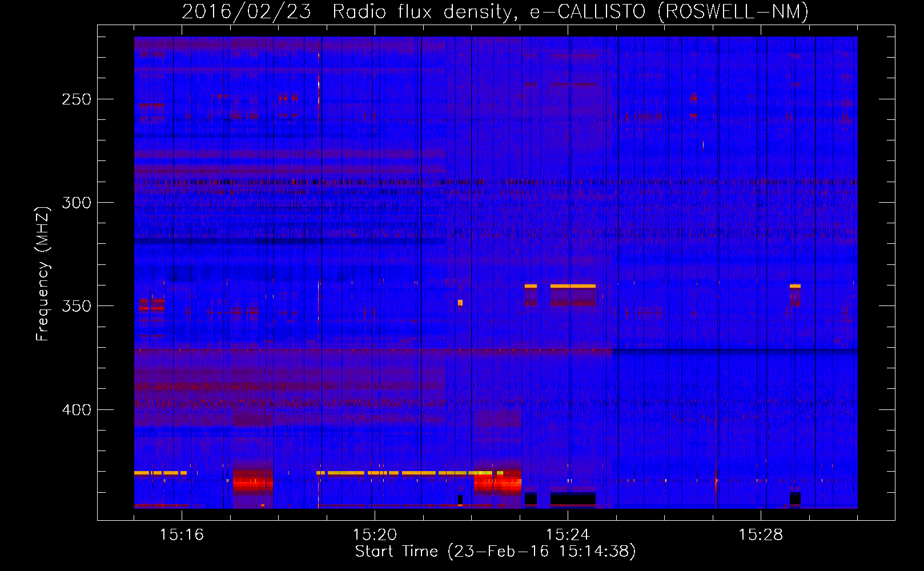The width and height of the screenshot is (924, 571).
Task: Click the 'Start Time (23-Feb-16 15:14:38)' label
Action: [495, 552]
